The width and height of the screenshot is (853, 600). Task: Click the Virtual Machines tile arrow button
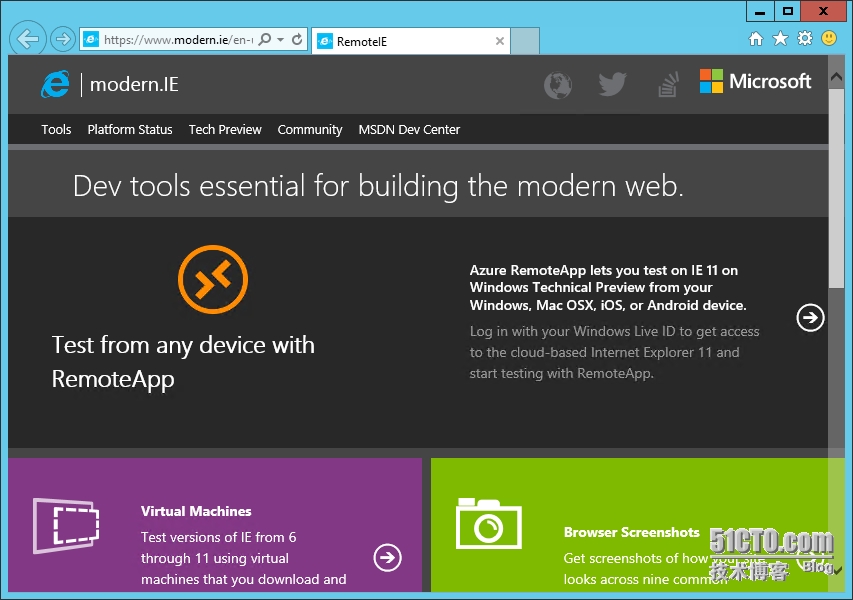(x=387, y=558)
